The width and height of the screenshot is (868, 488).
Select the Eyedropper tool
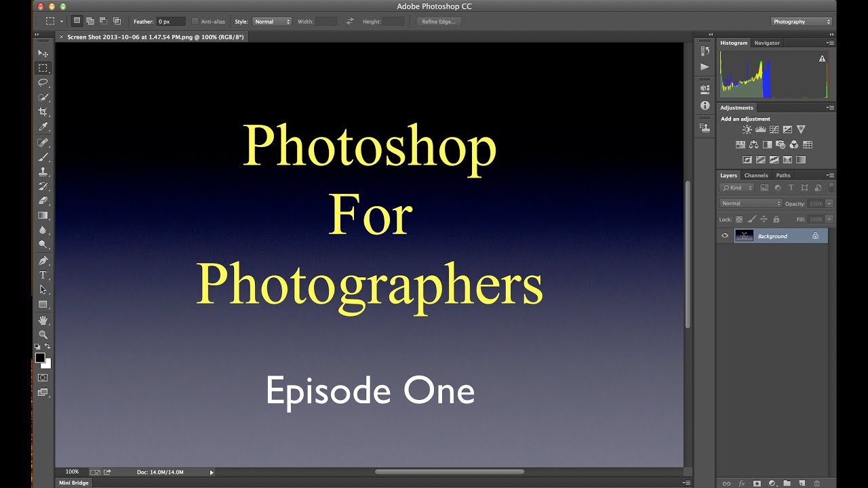click(x=43, y=127)
